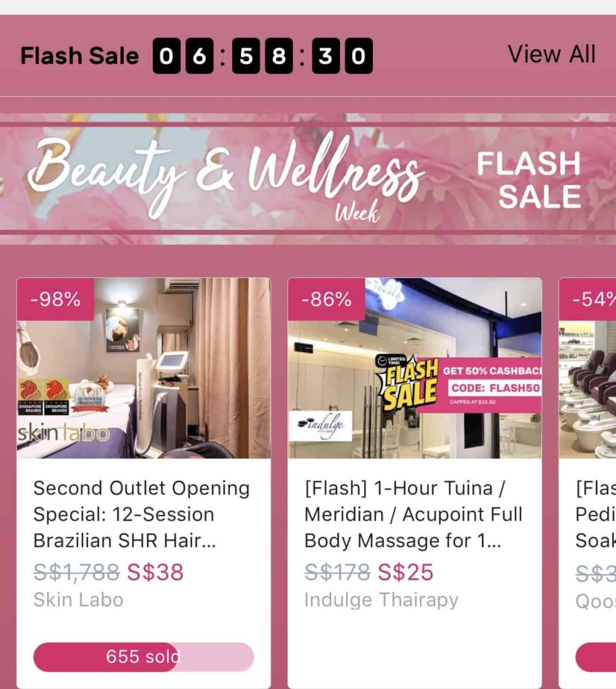Image resolution: width=616 pixels, height=689 pixels.
Task: Select the S$25 deal price
Action: [405, 572]
